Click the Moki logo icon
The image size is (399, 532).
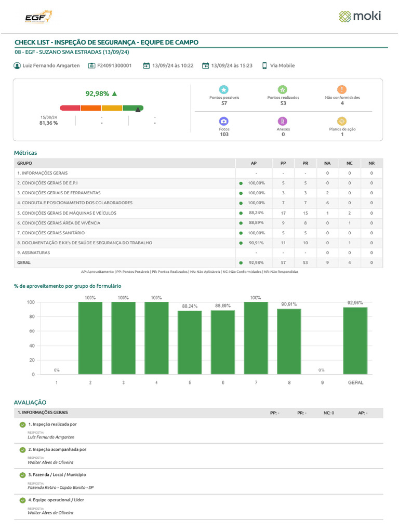click(x=345, y=17)
